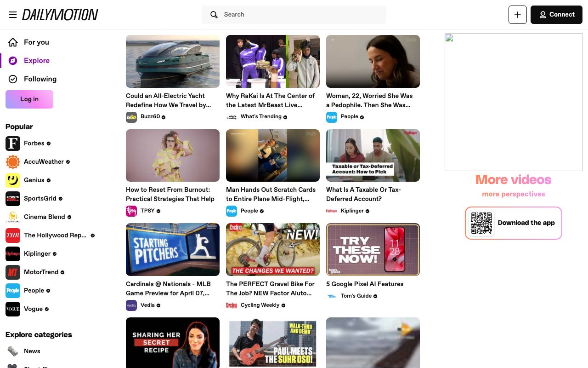Click the Try These Now thumbnail
588x368 pixels.
pos(373,250)
